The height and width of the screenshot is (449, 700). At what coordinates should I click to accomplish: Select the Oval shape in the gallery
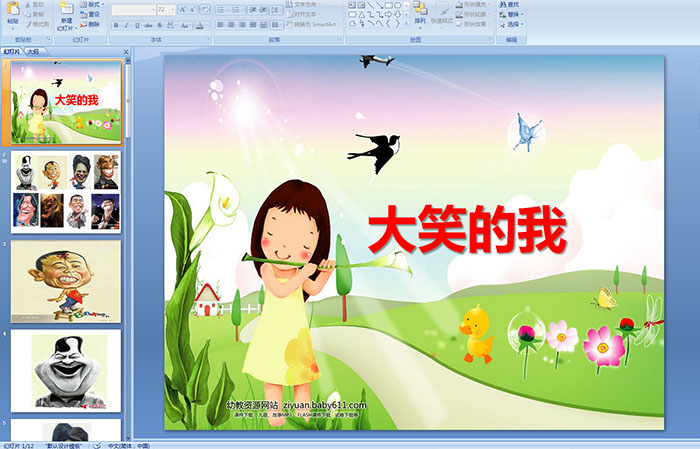click(x=398, y=5)
